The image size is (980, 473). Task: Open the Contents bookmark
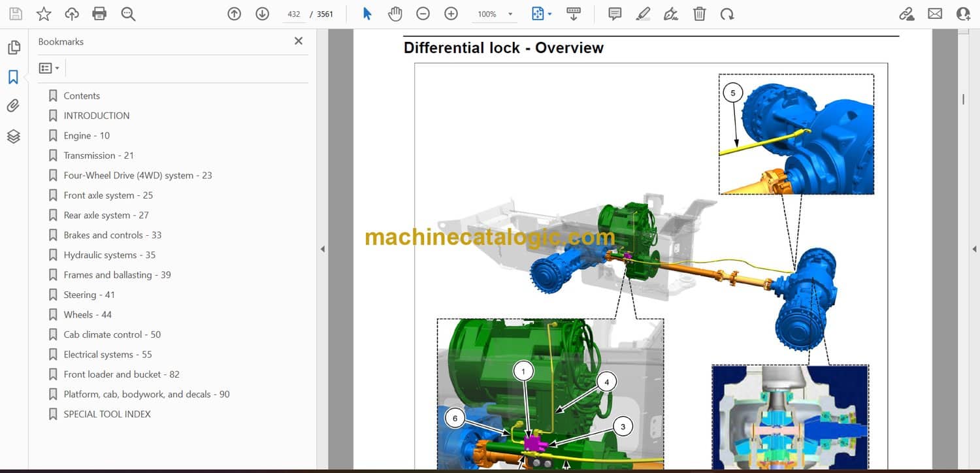click(x=82, y=95)
